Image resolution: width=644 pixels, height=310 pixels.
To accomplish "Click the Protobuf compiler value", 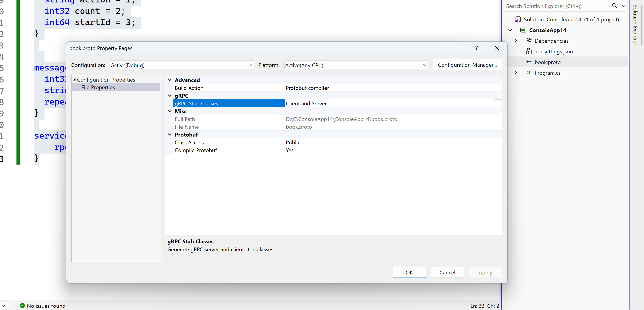I will pyautogui.click(x=307, y=88).
